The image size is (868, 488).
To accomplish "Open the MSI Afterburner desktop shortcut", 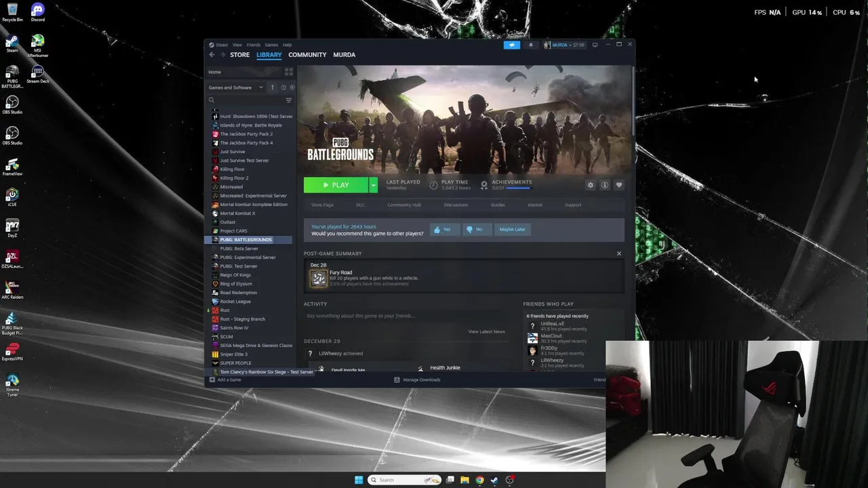I will 38,44.
